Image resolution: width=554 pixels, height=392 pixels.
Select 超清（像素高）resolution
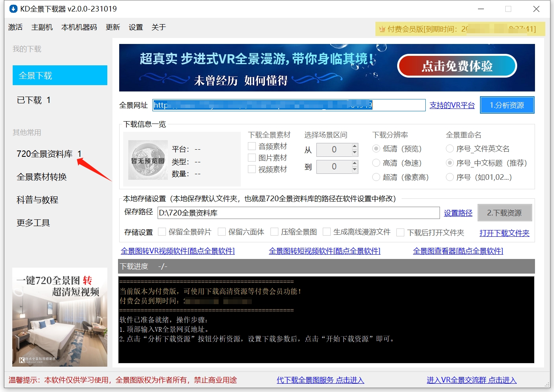click(376, 177)
